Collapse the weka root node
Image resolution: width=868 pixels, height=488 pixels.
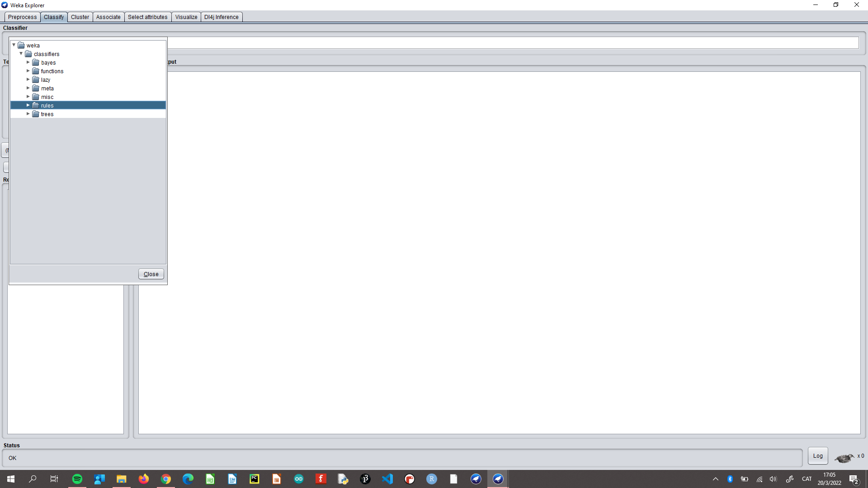pyautogui.click(x=14, y=45)
